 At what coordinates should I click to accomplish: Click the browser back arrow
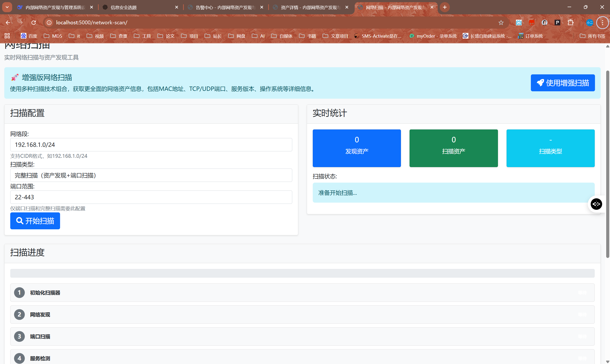[8, 23]
